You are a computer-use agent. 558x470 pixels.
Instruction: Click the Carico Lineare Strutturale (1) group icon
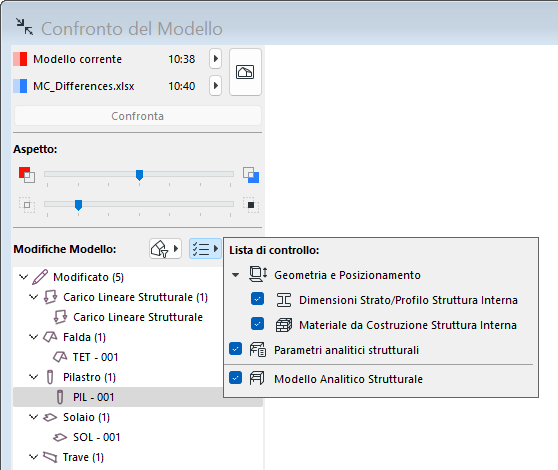(x=50, y=297)
